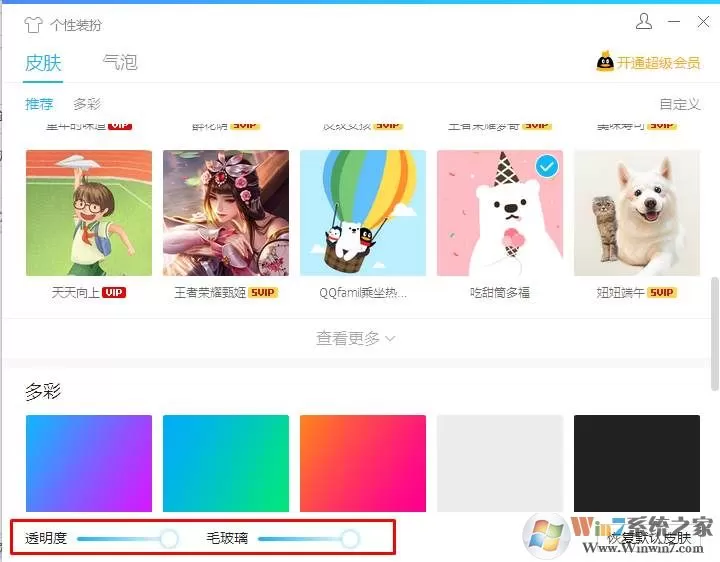The image size is (720, 562).
Task: Click the shirt icon beside 个性装扮
Action: point(33,25)
